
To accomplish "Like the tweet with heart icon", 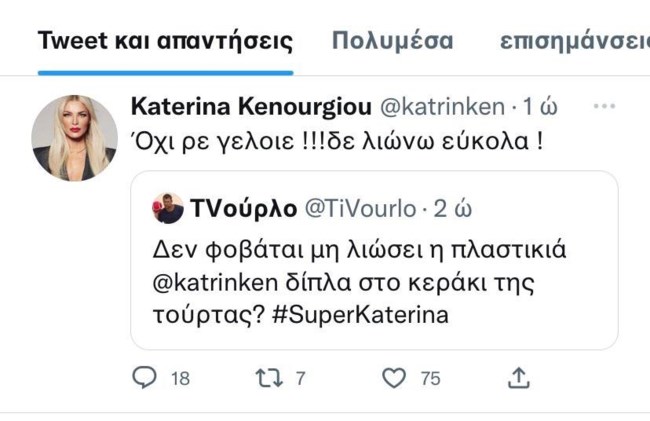I will click(394, 378).
